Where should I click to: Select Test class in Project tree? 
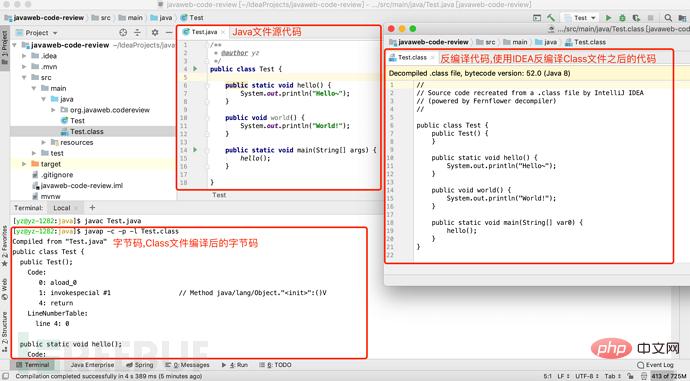(73, 121)
